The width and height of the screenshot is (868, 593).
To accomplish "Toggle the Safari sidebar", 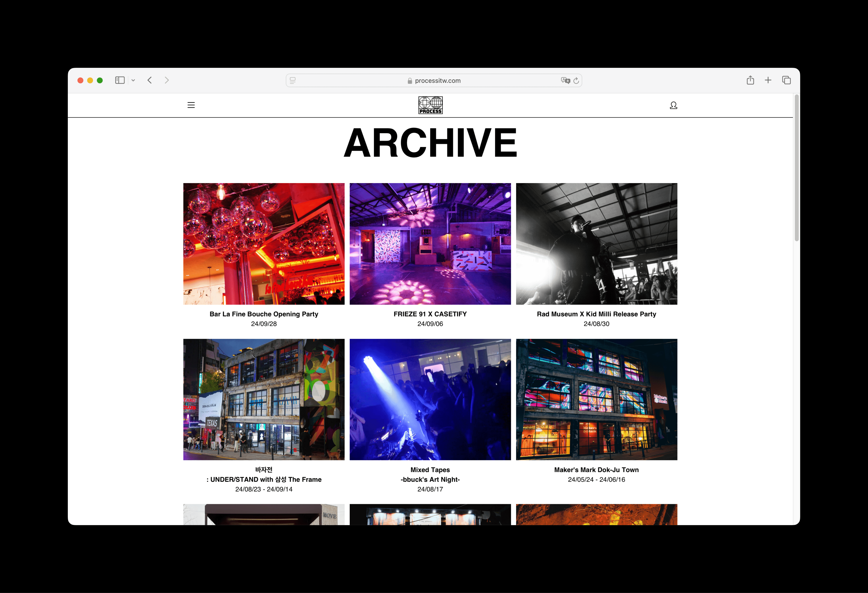I will click(x=120, y=80).
